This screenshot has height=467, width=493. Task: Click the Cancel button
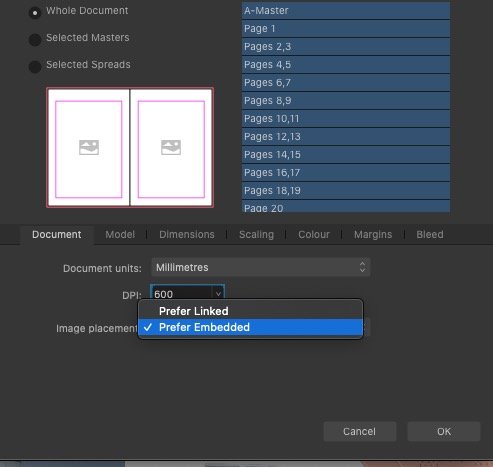tap(360, 432)
